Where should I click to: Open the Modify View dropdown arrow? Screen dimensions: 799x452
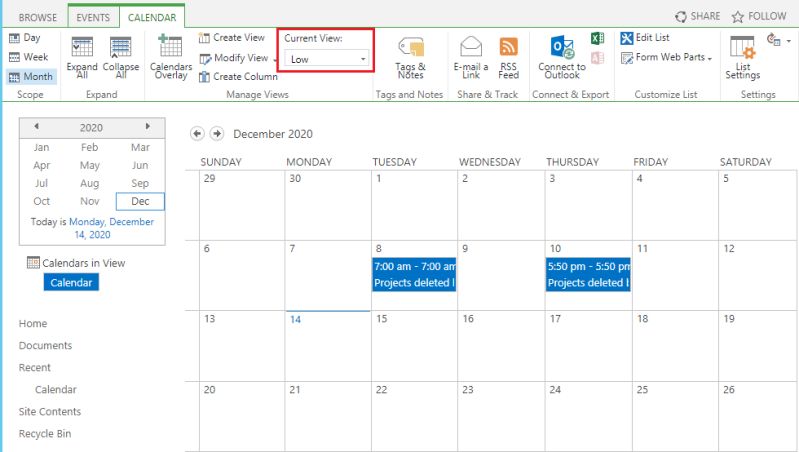275,60
